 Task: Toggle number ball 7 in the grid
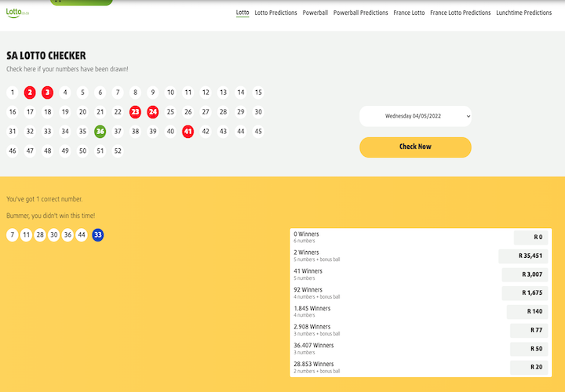coord(118,93)
